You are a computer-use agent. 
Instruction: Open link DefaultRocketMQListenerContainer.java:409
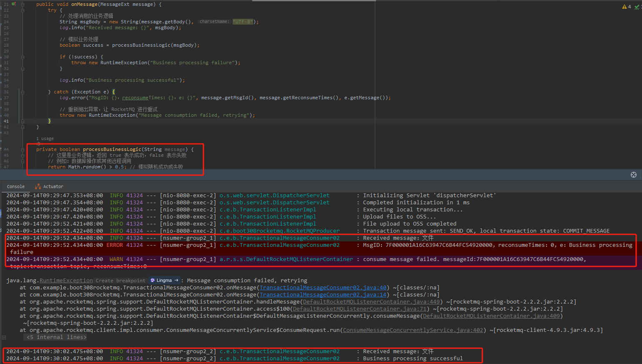click(x=492, y=316)
